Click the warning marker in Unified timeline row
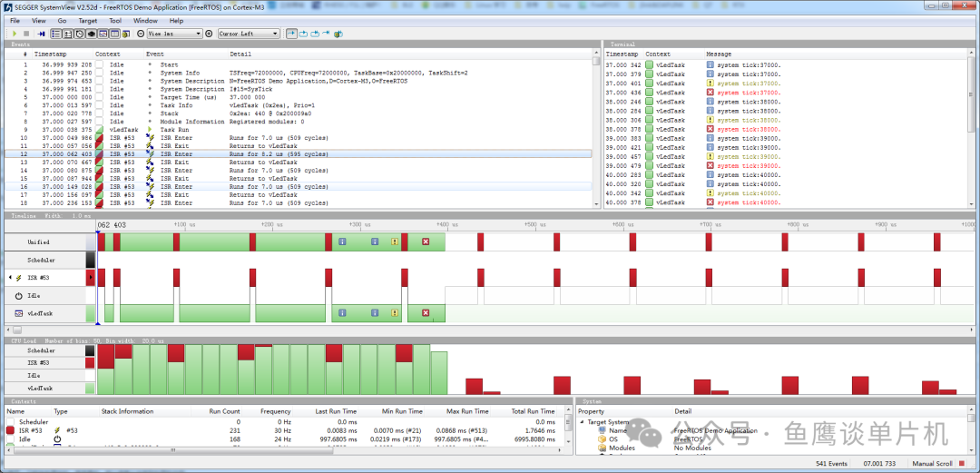The height and width of the screenshot is (473, 980). click(x=395, y=241)
